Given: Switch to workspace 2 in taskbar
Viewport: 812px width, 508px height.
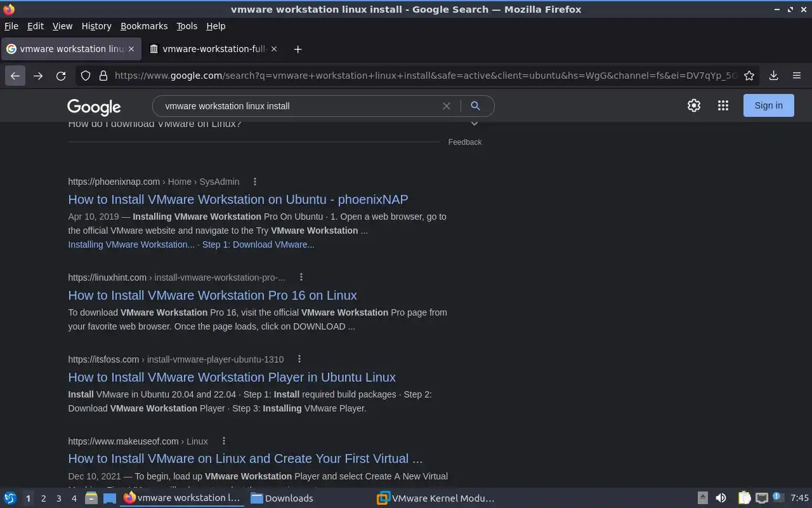Looking at the screenshot, I should pos(43,498).
